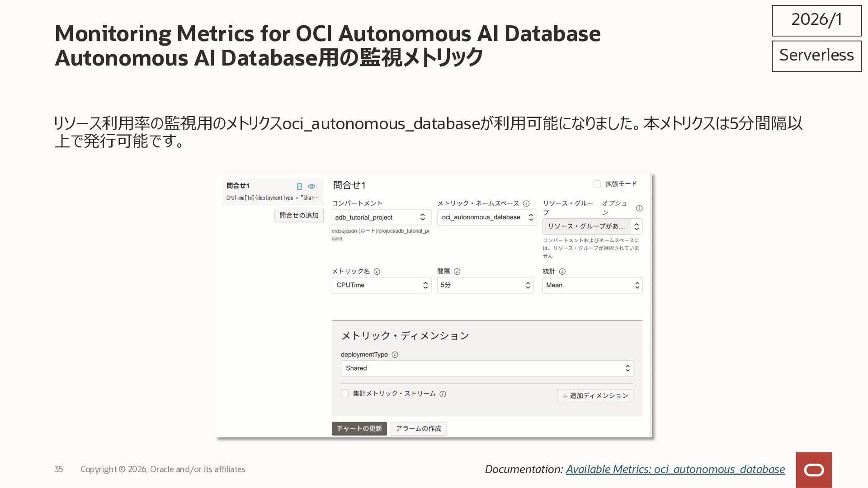
Task: Click info icon beside 集計メトリック・ストリーム
Action: click(443, 394)
